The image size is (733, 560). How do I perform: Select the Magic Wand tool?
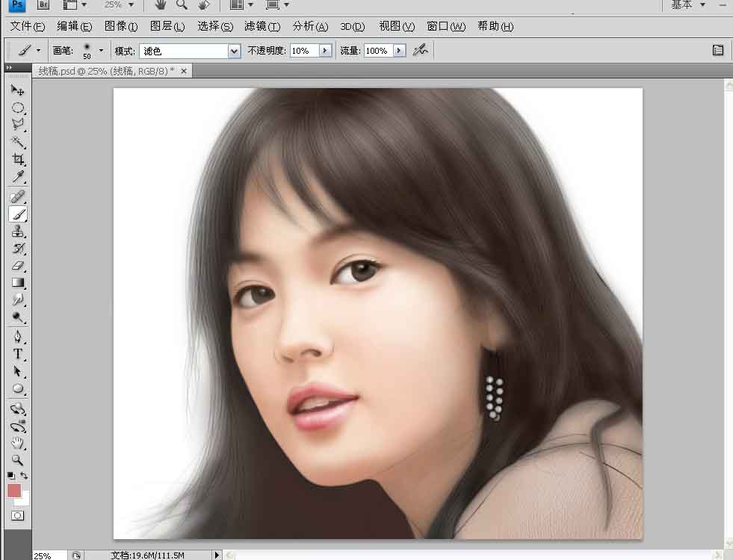pos(18,142)
